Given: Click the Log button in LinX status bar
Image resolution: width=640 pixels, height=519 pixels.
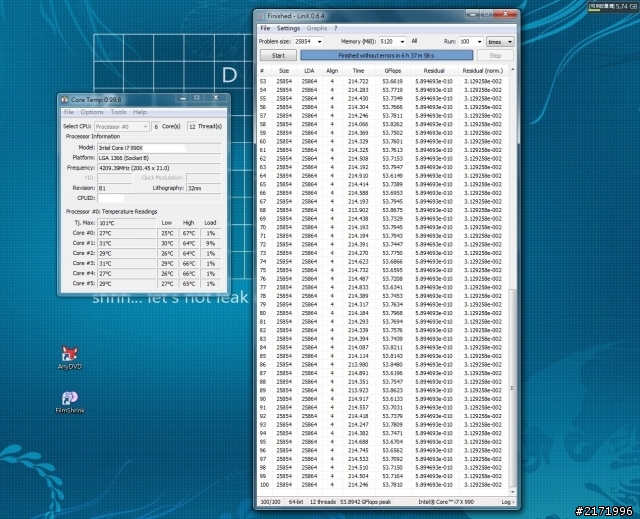Looking at the screenshot, I should click(x=507, y=502).
